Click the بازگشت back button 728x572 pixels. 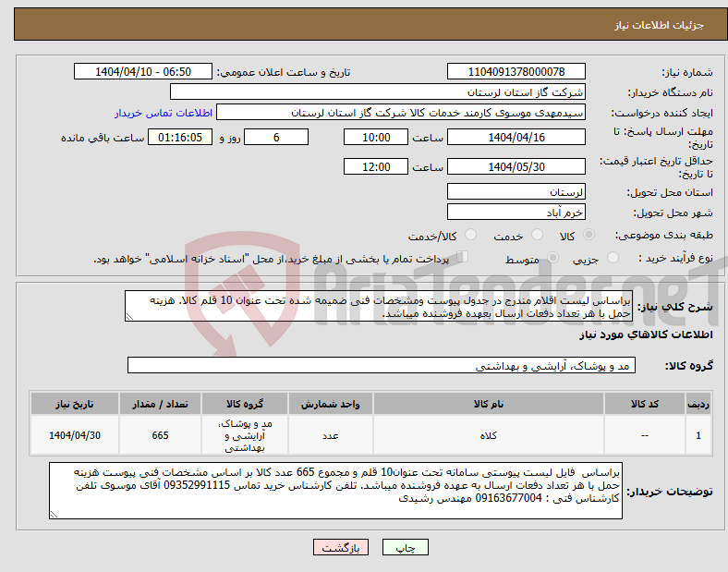point(341,547)
